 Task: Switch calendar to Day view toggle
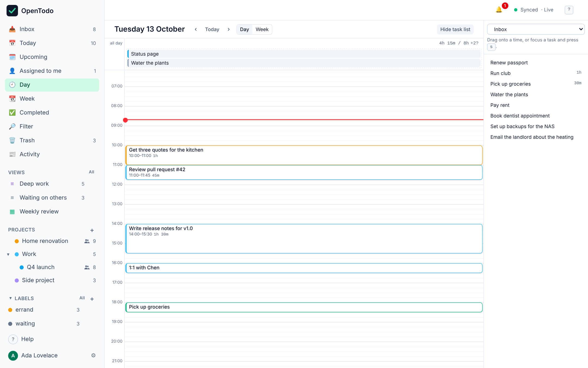(244, 29)
